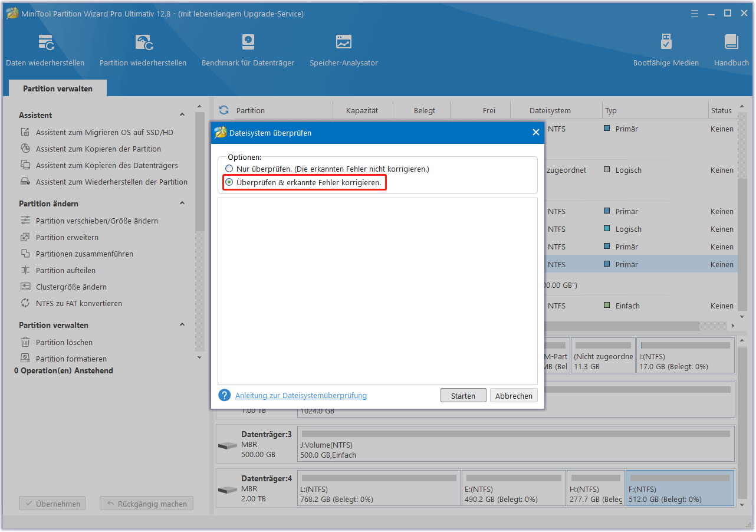Select Überprüfen & erkannte Fehler korrigieren option
Viewport: 756px width, 532px height.
coord(229,183)
